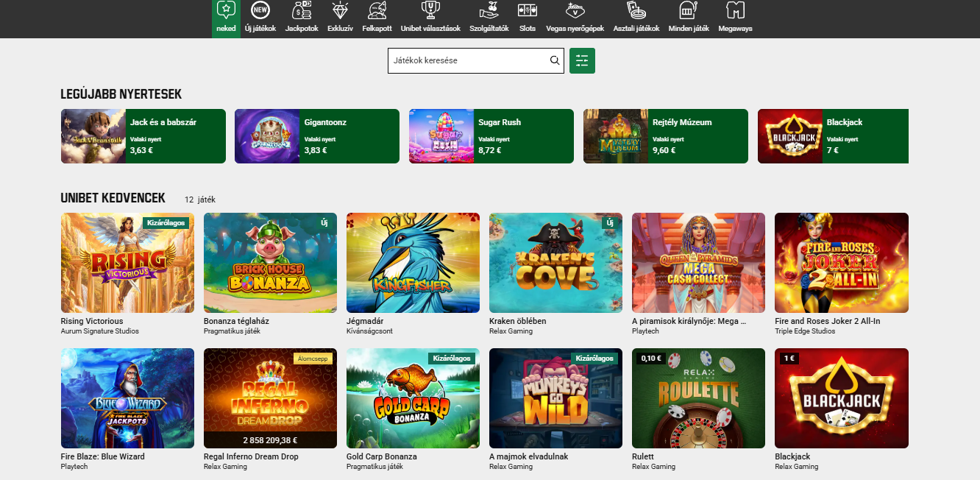Click the 'Regal Inferno Dream Drop' title

coord(251,456)
